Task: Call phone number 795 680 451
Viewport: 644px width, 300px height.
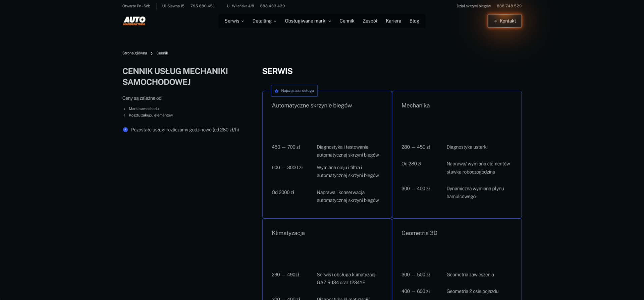Action: click(203, 6)
